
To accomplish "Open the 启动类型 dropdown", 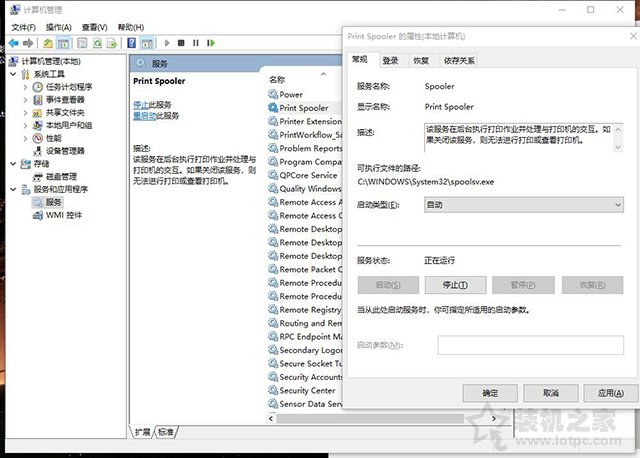I will (524, 205).
